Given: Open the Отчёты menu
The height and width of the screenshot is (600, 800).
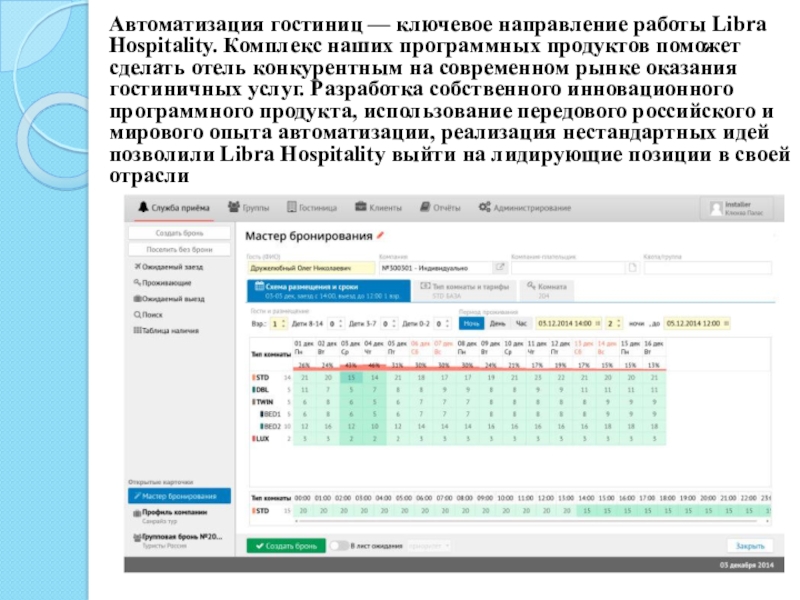Looking at the screenshot, I should tap(440, 208).
